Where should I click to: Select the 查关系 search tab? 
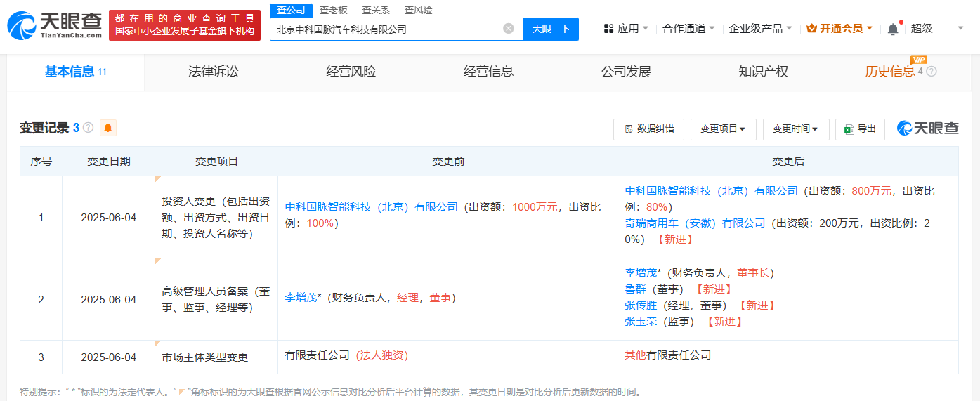click(x=376, y=10)
